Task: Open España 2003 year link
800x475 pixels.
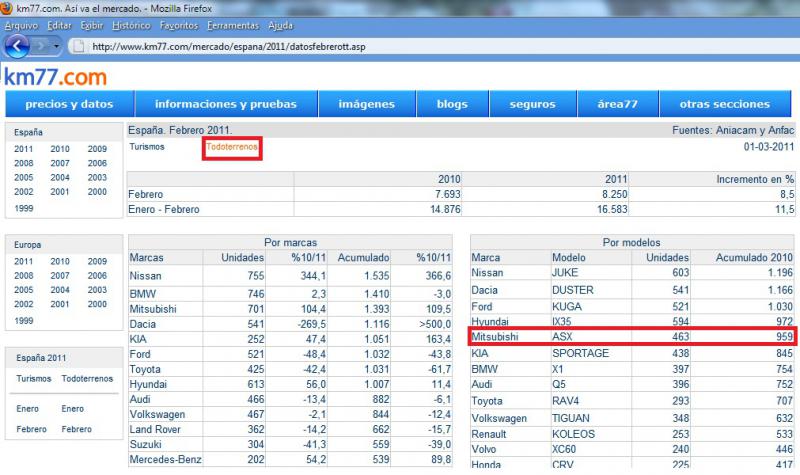Action: click(x=97, y=178)
